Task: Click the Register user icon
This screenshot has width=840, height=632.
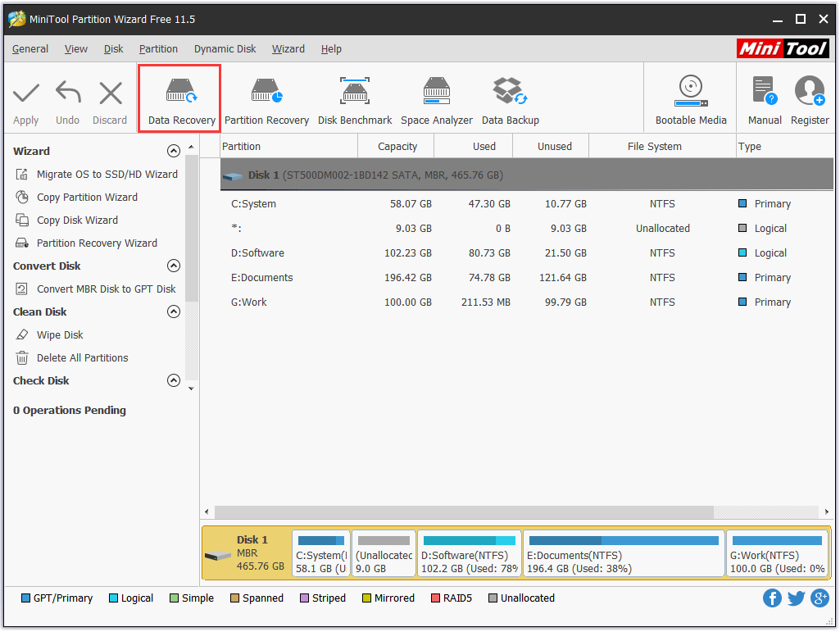Action: (810, 90)
